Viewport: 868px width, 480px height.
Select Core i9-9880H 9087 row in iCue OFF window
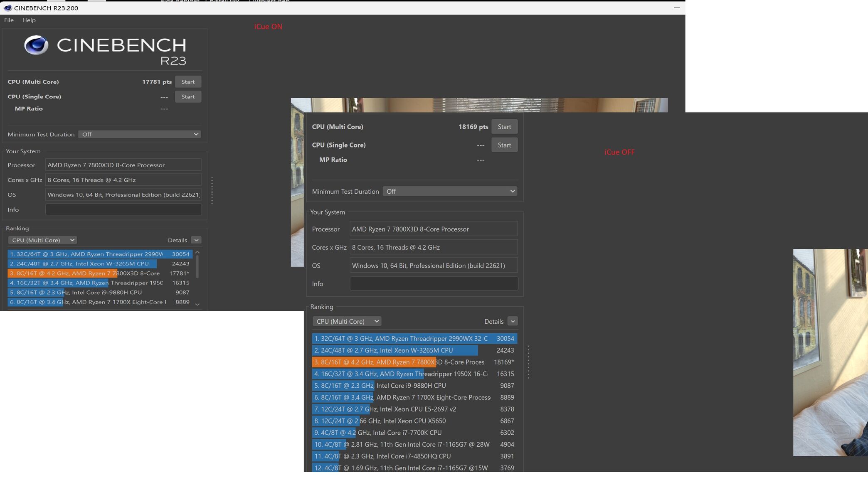414,386
